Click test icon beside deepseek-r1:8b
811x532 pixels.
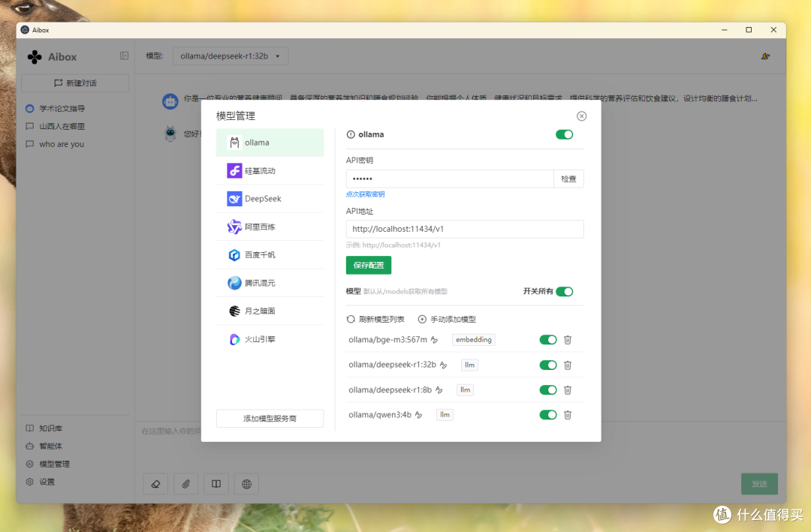point(439,390)
